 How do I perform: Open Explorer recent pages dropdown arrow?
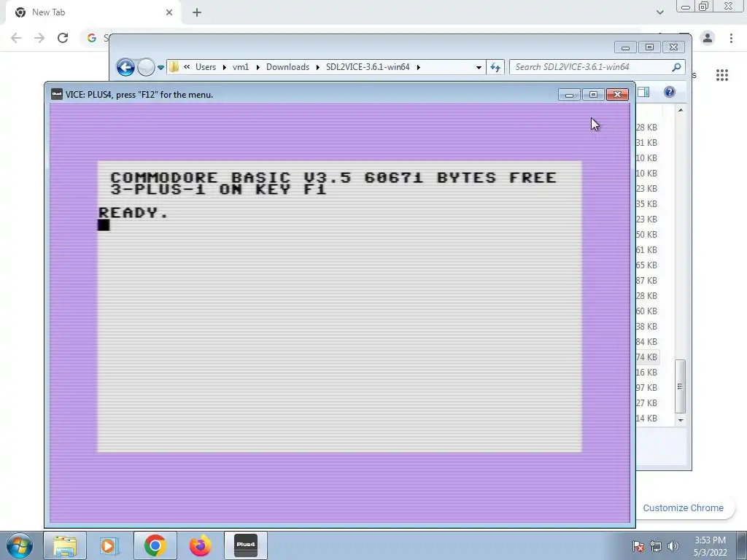click(160, 68)
